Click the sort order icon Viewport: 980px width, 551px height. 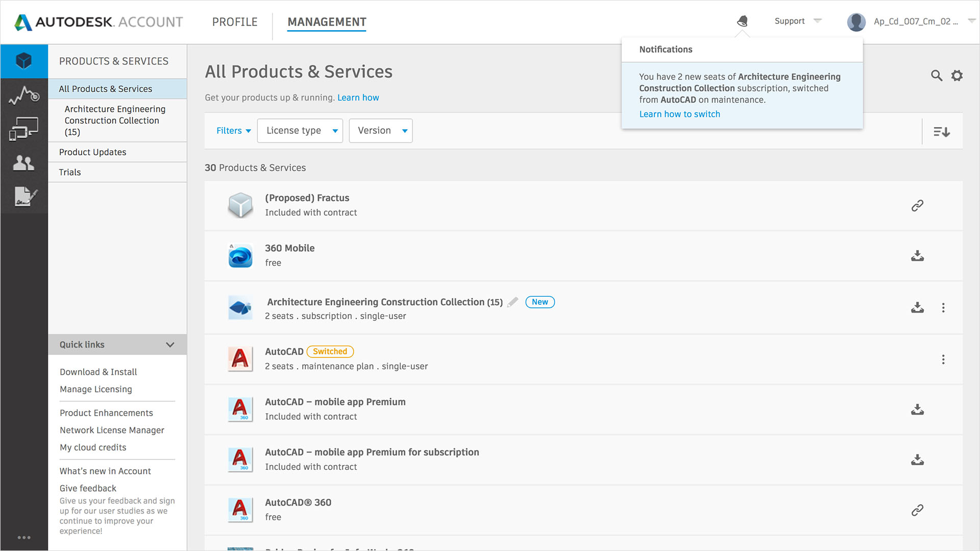pos(942,132)
